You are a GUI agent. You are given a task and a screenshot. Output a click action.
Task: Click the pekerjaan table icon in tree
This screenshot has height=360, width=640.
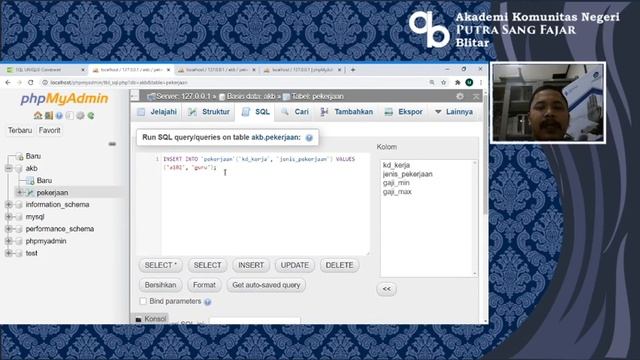pos(30,192)
